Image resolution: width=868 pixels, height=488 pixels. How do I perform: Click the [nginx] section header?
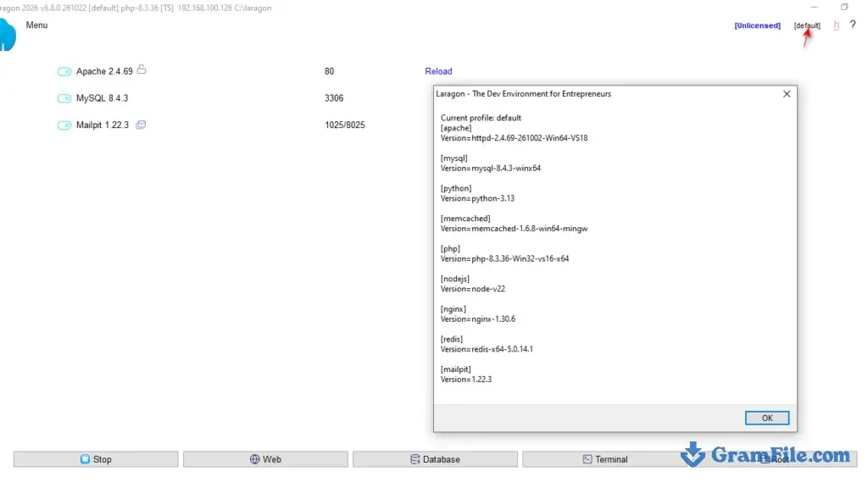453,308
